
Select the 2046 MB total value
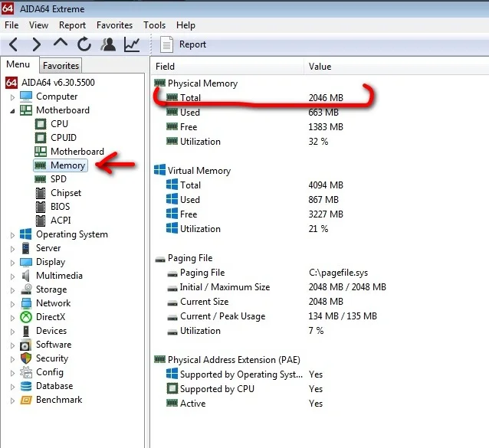(x=326, y=98)
